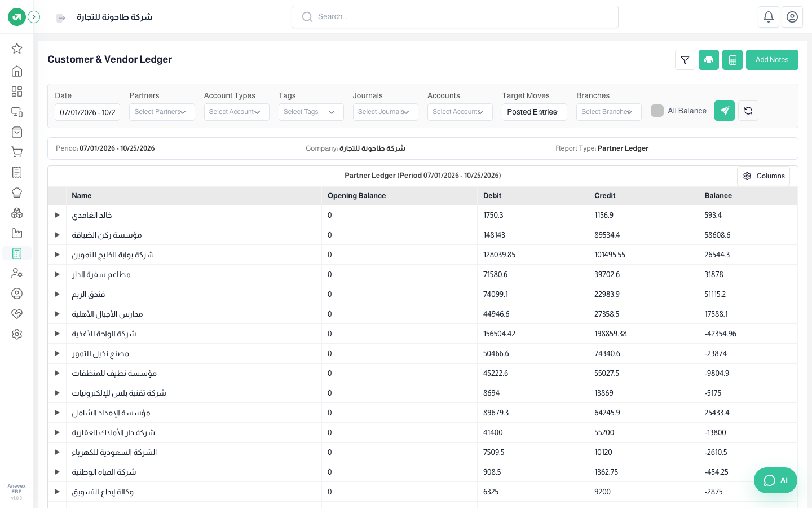This screenshot has width=812, height=508.
Task: Click the company name شركة طاحونة للتجارة header
Action: 114,17
